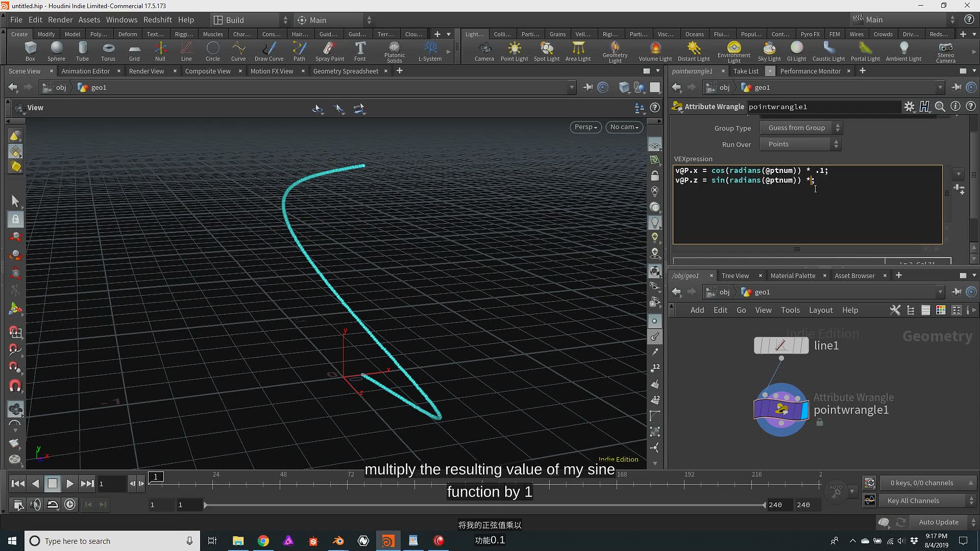Screen dimensions: 980x551
Task: Select the line1 node
Action: click(x=781, y=345)
